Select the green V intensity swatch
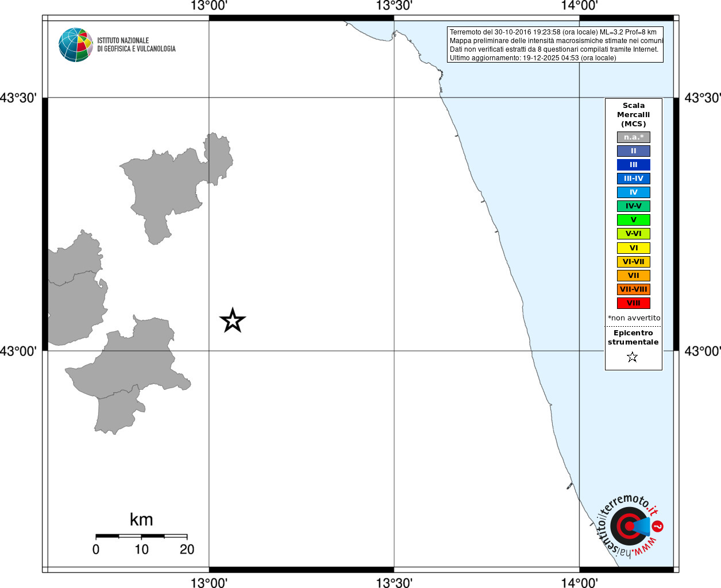This screenshot has width=721, height=588. pyautogui.click(x=634, y=220)
